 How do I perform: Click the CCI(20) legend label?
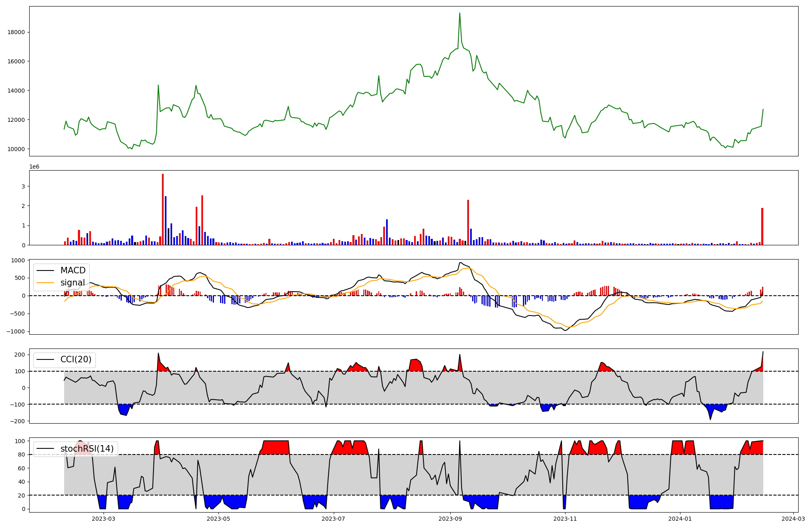[76, 359]
